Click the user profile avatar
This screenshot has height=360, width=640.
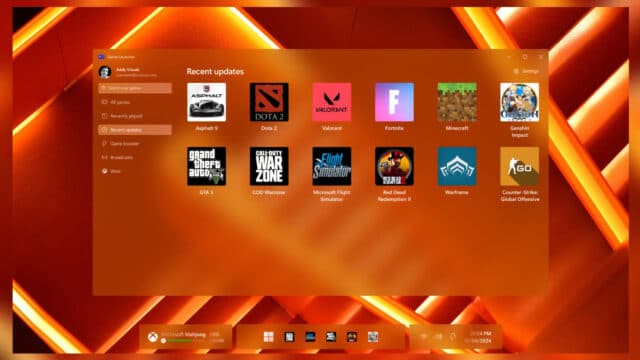pyautogui.click(x=105, y=72)
